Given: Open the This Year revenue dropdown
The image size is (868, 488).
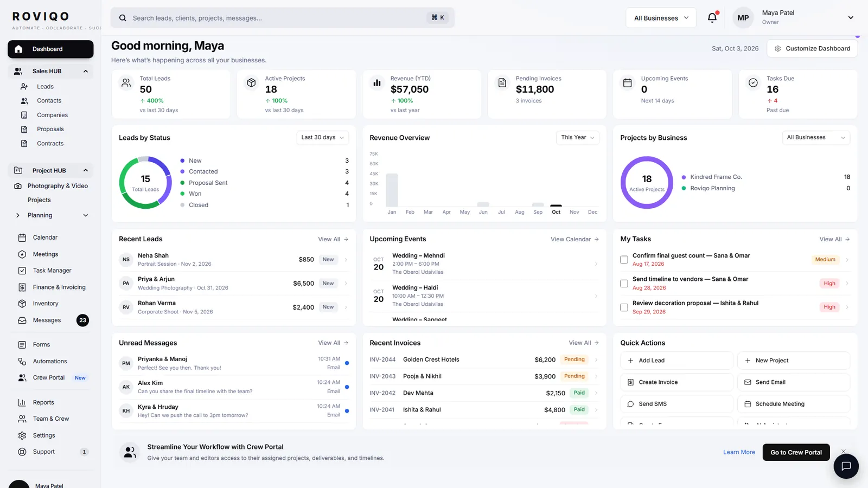Looking at the screenshot, I should point(578,138).
